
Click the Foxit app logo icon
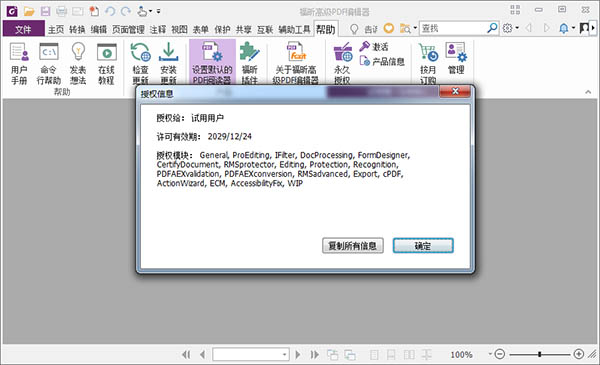[12, 11]
